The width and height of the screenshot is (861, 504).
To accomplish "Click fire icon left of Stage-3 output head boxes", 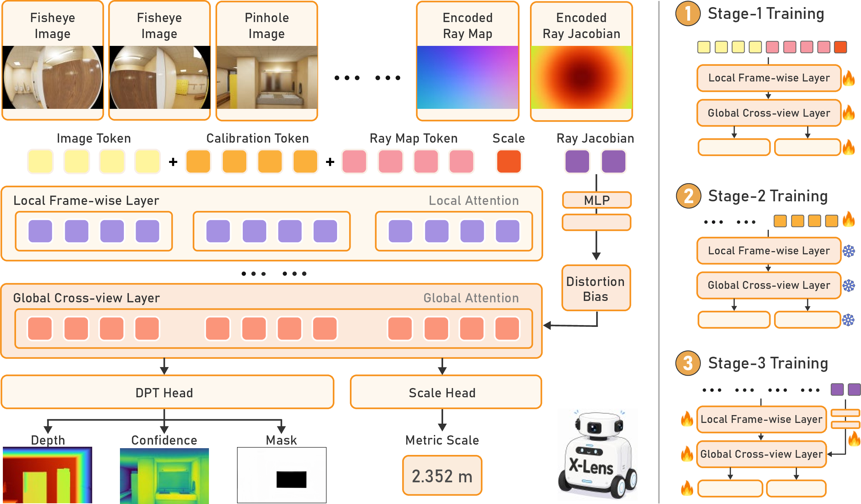I will [687, 488].
